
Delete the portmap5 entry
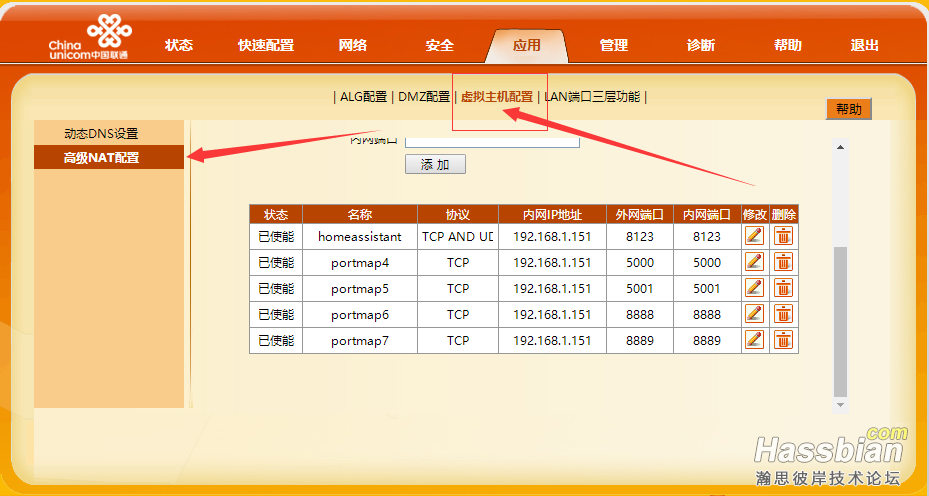click(783, 288)
